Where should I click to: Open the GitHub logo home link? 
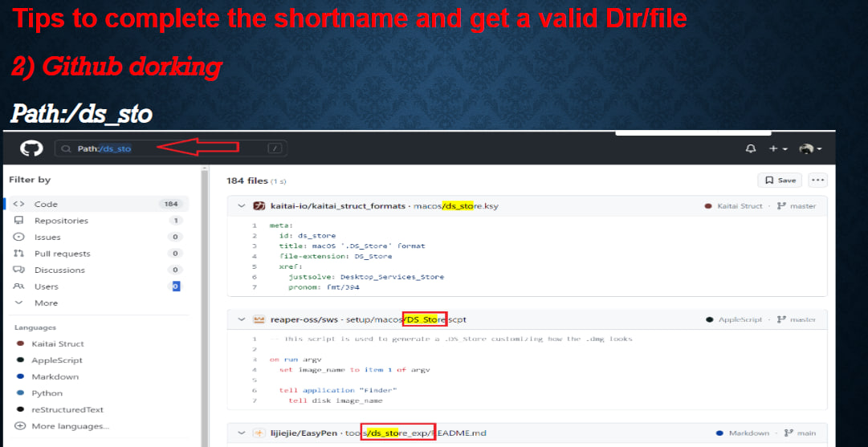point(31,148)
